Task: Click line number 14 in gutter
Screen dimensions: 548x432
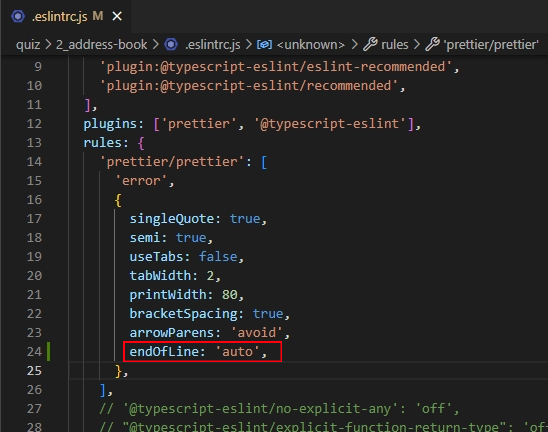Action: point(34,161)
